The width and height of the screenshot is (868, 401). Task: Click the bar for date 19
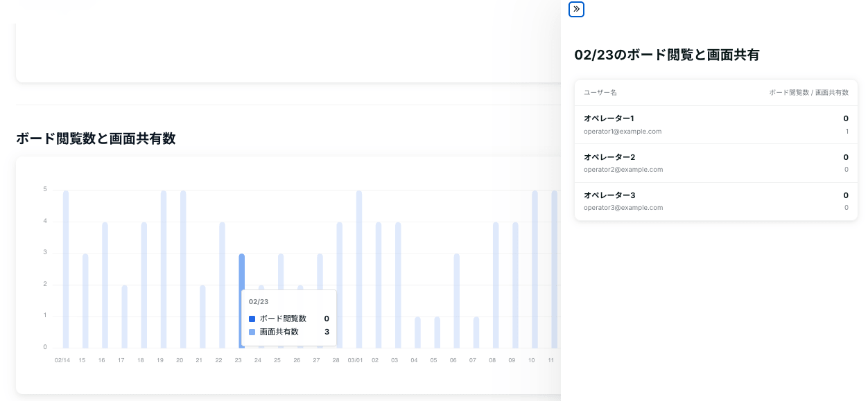pyautogui.click(x=164, y=270)
